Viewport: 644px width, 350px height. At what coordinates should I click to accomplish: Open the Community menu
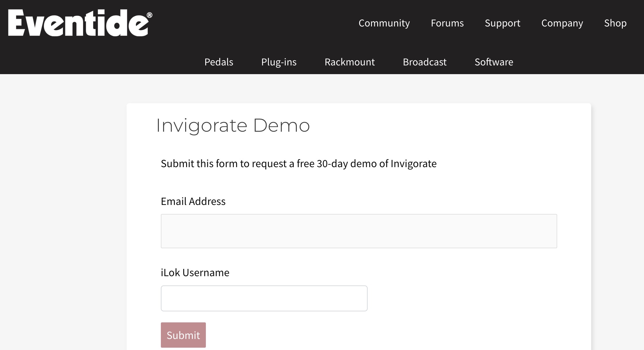384,23
